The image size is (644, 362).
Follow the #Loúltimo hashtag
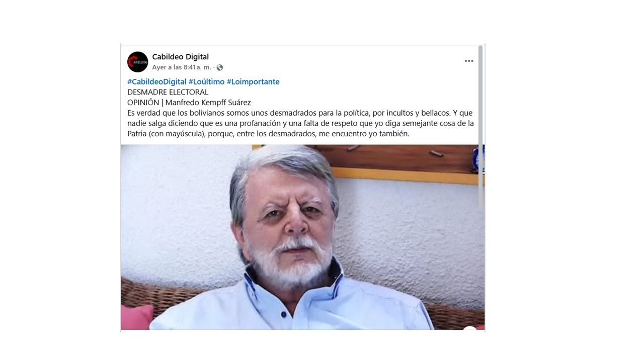point(207,81)
